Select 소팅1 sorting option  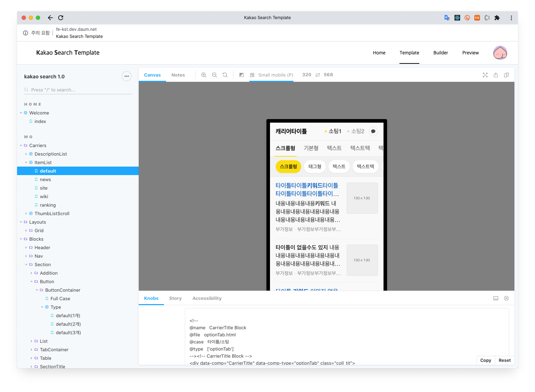[x=333, y=131]
